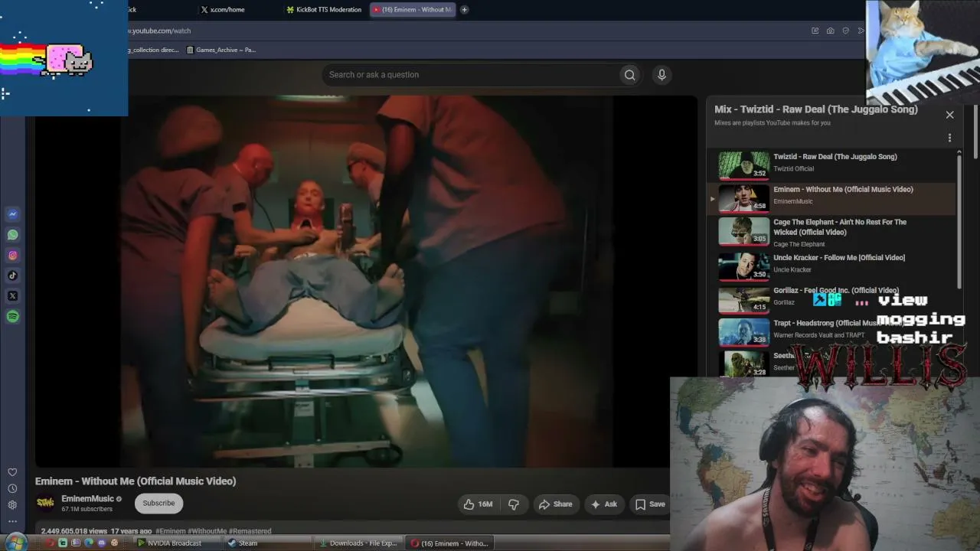980x551 pixels.
Task: Click the YouTube search magnifier button
Action: 629,75
